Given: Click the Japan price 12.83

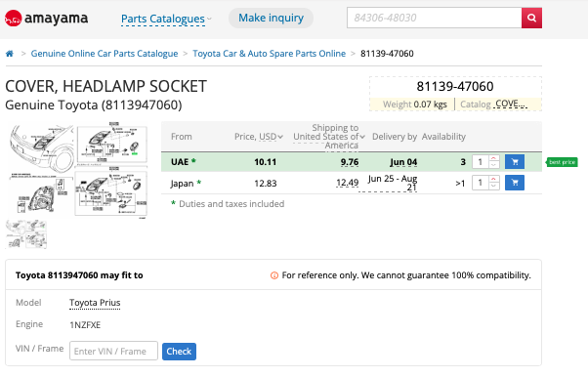Looking at the screenshot, I should [265, 184].
